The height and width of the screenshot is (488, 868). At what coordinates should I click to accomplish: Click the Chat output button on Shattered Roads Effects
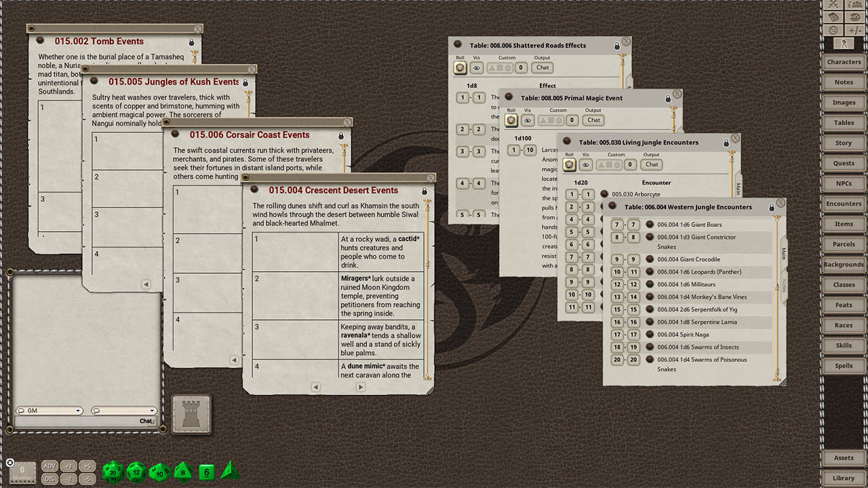tap(542, 67)
